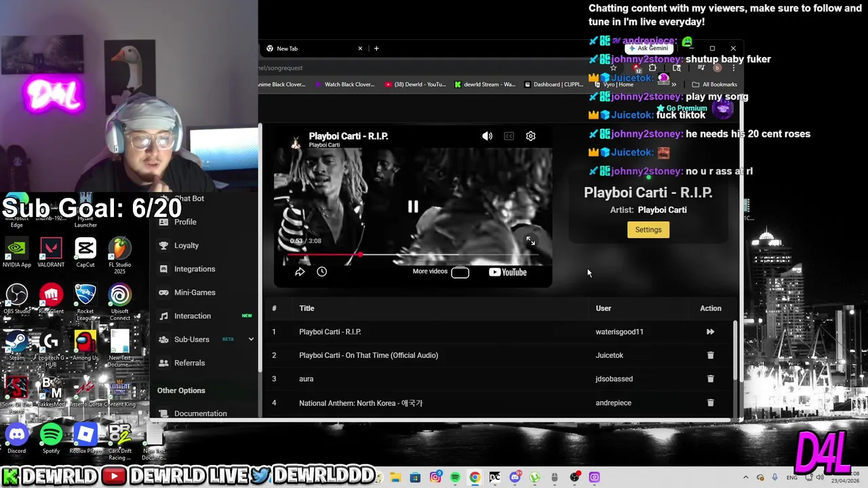Toggle closed captions in the player
The image size is (868, 488).
coord(509,136)
